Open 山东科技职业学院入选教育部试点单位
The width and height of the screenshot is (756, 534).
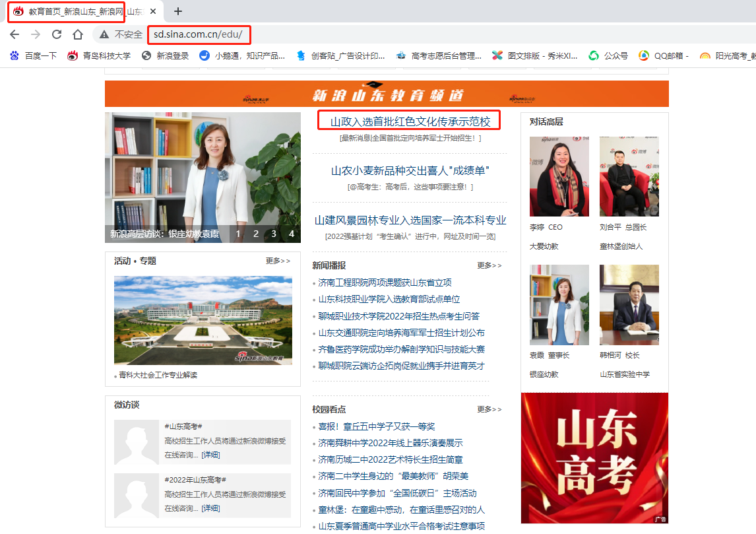pyautogui.click(x=389, y=300)
